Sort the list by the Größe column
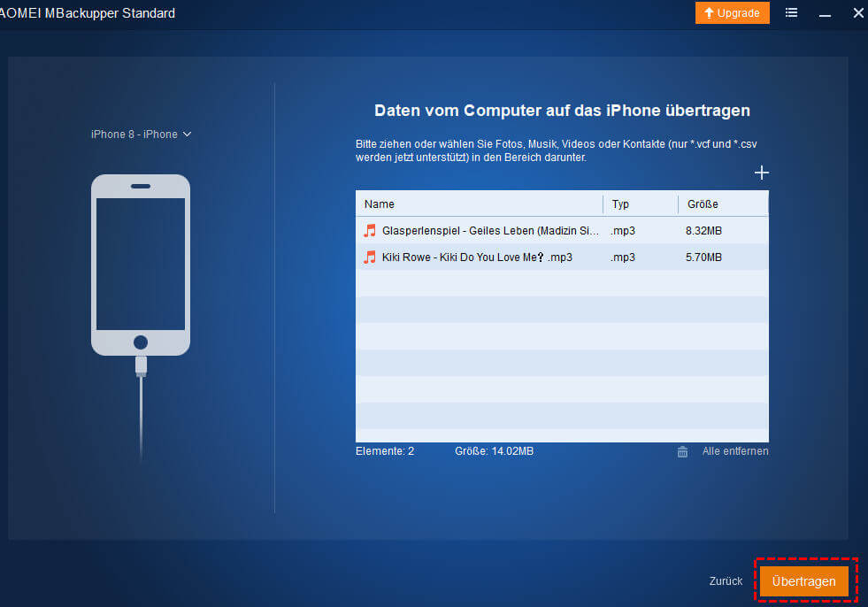 (702, 204)
